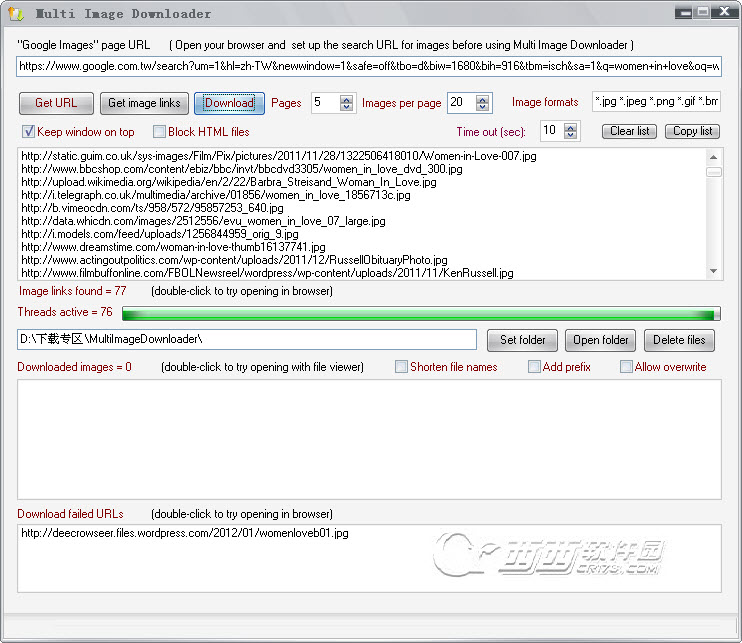Screen dimensions: 742x643
Task: Click the Download failed URLs label
Action: pos(71,514)
